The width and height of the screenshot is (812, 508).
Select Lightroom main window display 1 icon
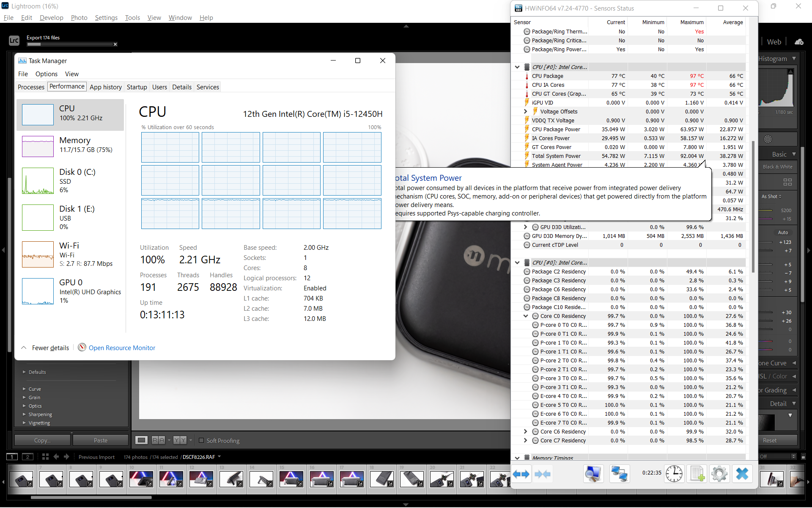point(12,457)
